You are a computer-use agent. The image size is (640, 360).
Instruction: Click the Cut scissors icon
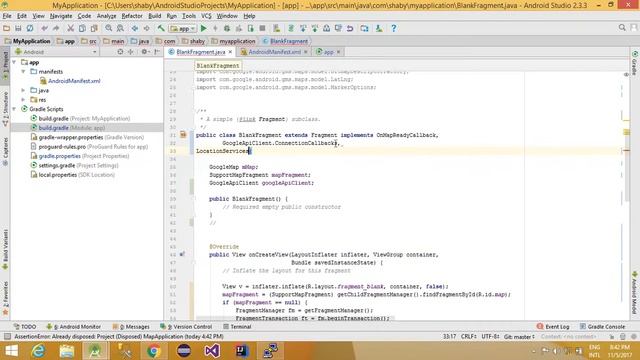pyautogui.click(x=70, y=28)
